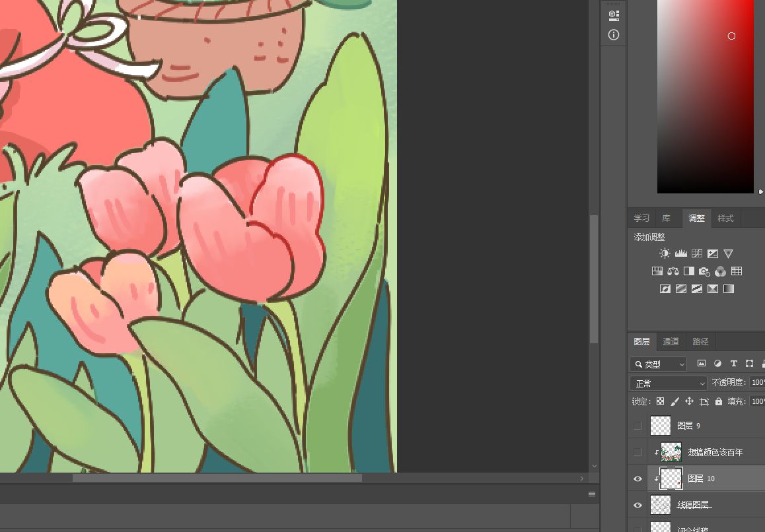The image size is (765, 532).
Task: Add an Invert adjustment layer
Action: click(x=665, y=288)
